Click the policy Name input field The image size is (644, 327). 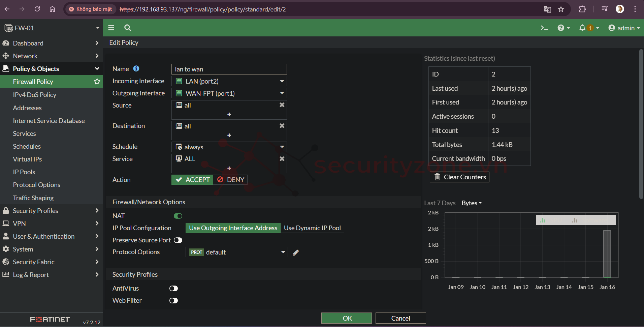coord(229,69)
